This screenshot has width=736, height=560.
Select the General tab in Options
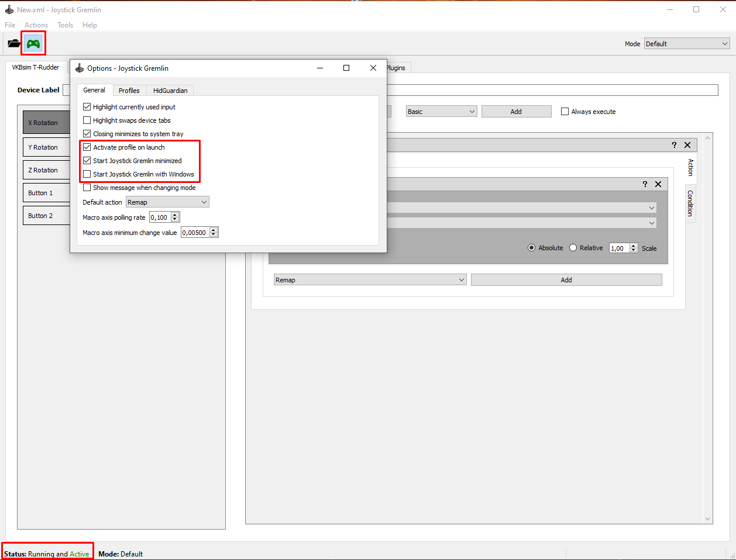click(x=94, y=90)
